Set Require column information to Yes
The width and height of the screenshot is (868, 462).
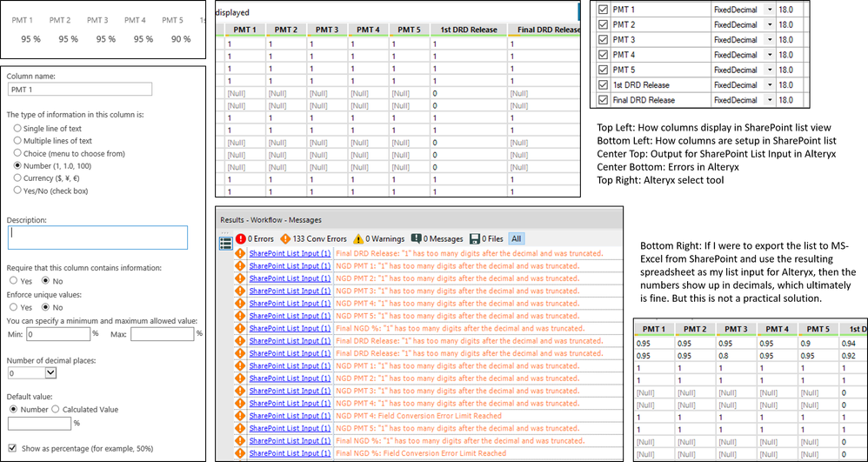coord(14,281)
